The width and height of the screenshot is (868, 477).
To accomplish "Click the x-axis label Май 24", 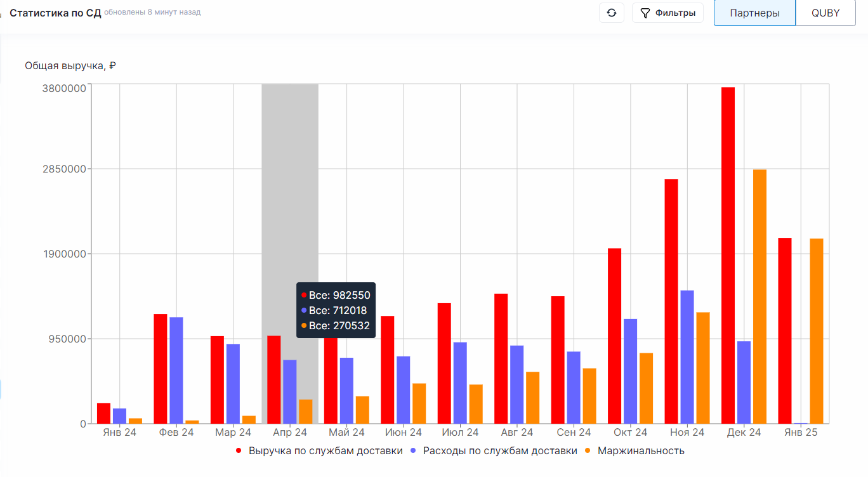I will point(346,433).
